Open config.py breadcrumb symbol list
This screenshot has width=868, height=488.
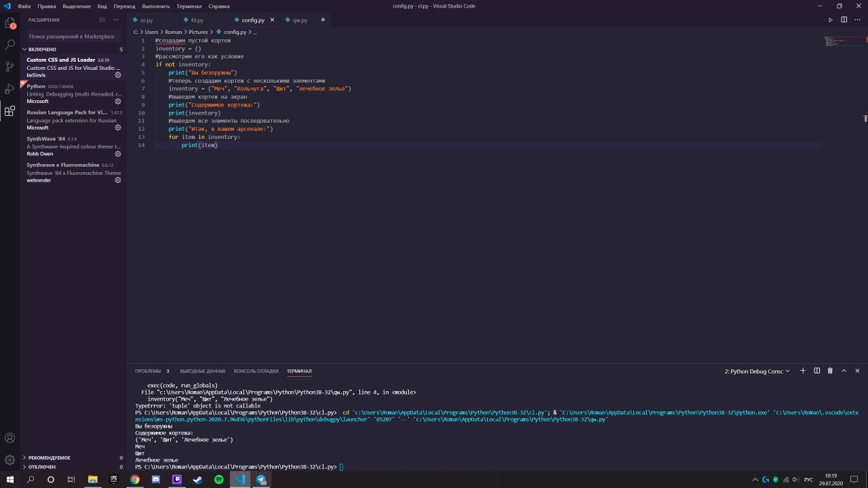point(235,32)
